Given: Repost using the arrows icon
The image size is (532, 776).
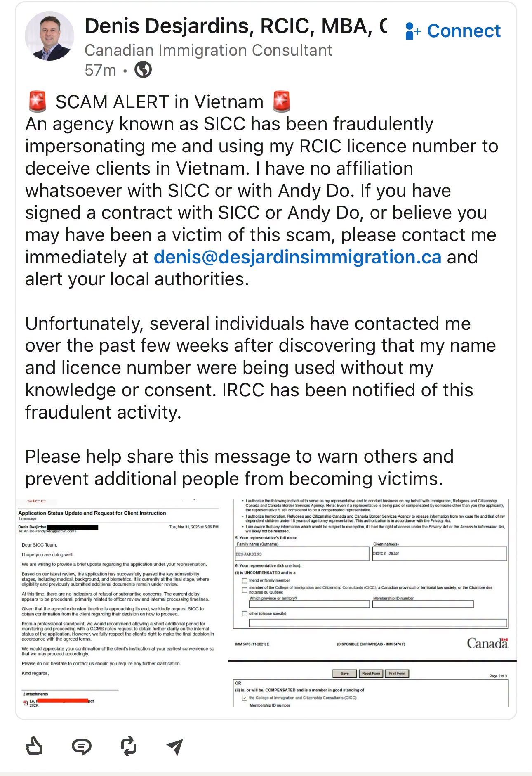Looking at the screenshot, I should [129, 746].
